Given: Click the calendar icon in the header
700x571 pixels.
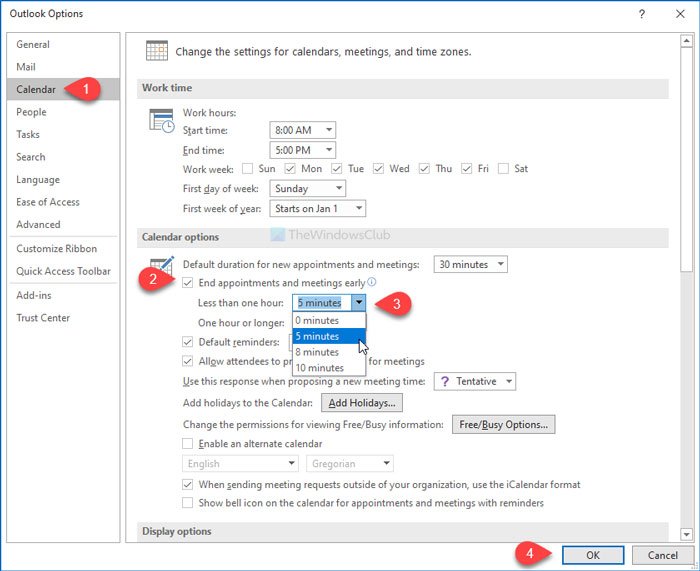Looking at the screenshot, I should click(x=156, y=51).
